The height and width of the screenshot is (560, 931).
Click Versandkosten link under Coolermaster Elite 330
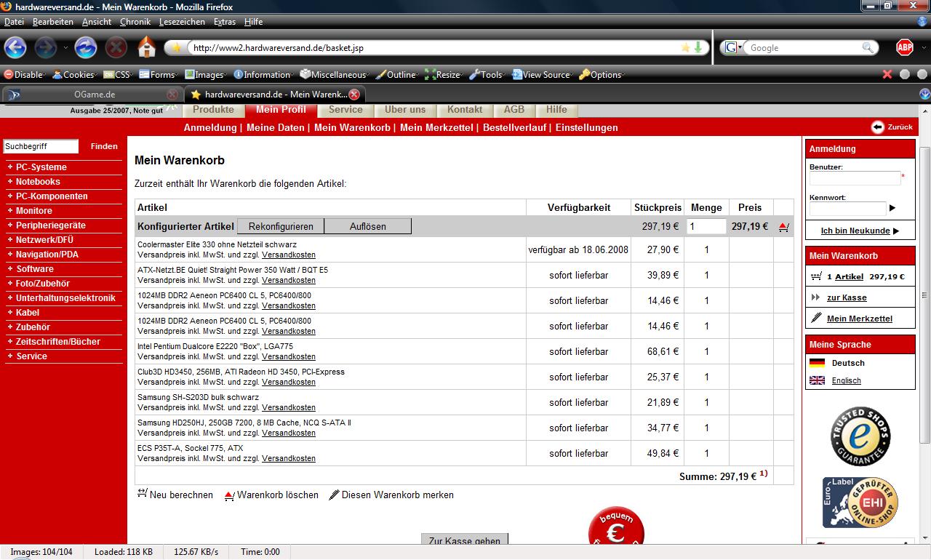[289, 255]
